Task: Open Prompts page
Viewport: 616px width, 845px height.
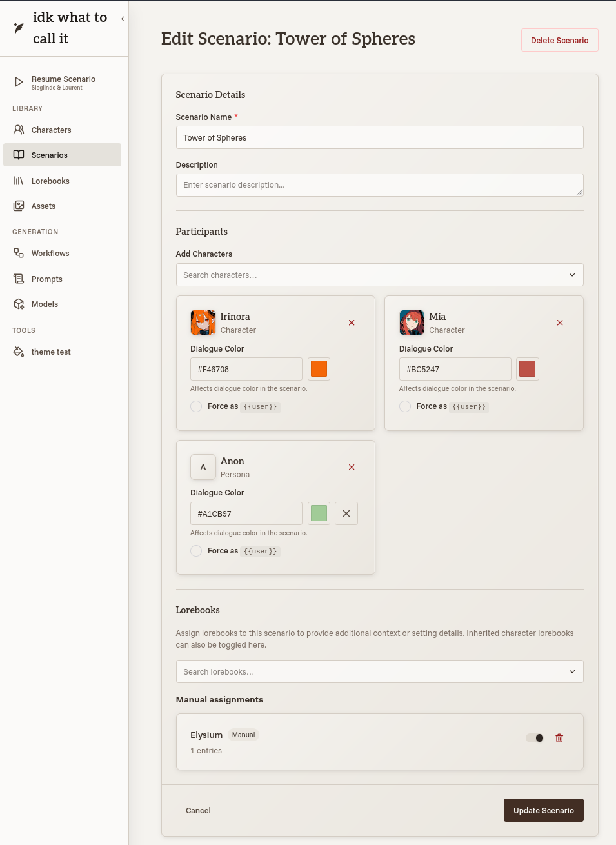Action: pyautogui.click(x=62, y=279)
